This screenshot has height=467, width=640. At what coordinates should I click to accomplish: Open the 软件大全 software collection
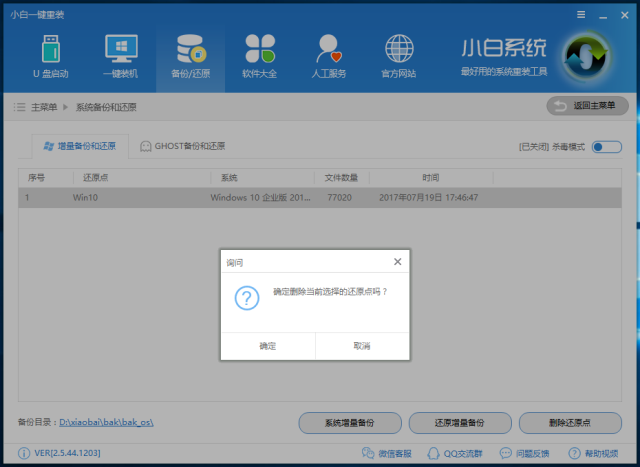260,56
